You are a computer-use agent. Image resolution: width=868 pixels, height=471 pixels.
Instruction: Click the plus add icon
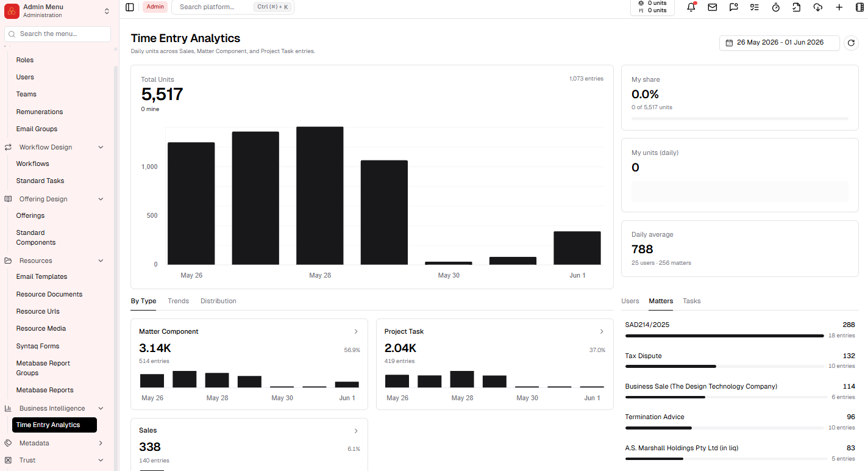[x=839, y=7]
